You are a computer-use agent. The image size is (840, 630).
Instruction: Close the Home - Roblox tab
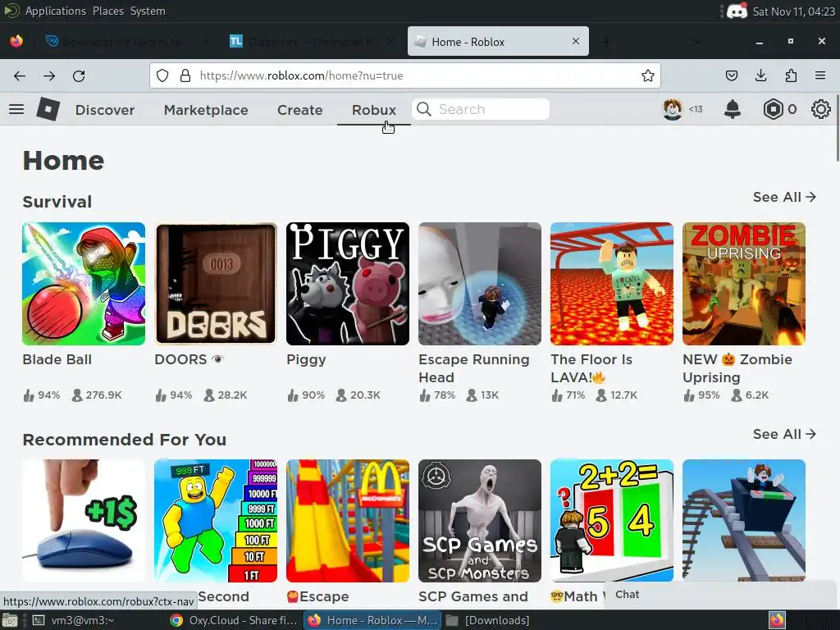pos(575,41)
